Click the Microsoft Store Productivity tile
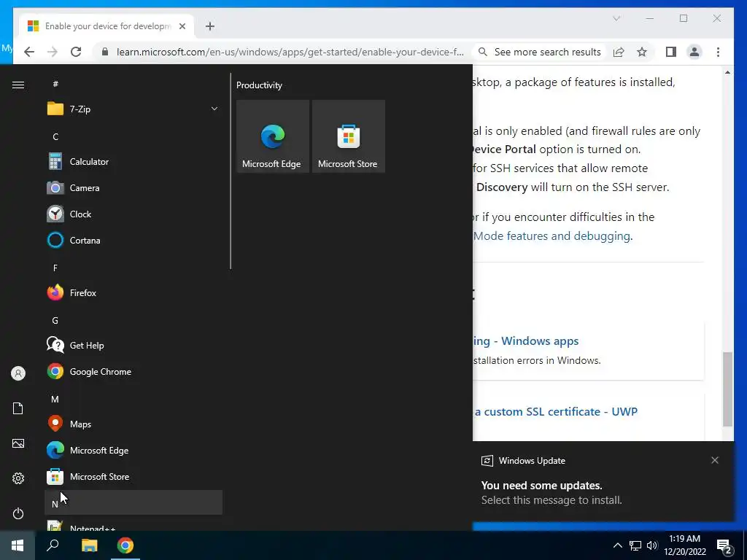 click(x=348, y=136)
